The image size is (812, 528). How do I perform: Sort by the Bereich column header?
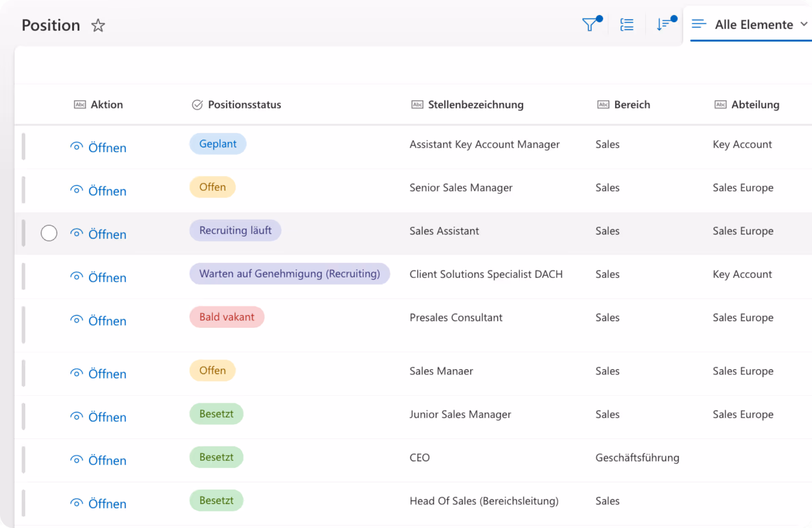point(624,104)
